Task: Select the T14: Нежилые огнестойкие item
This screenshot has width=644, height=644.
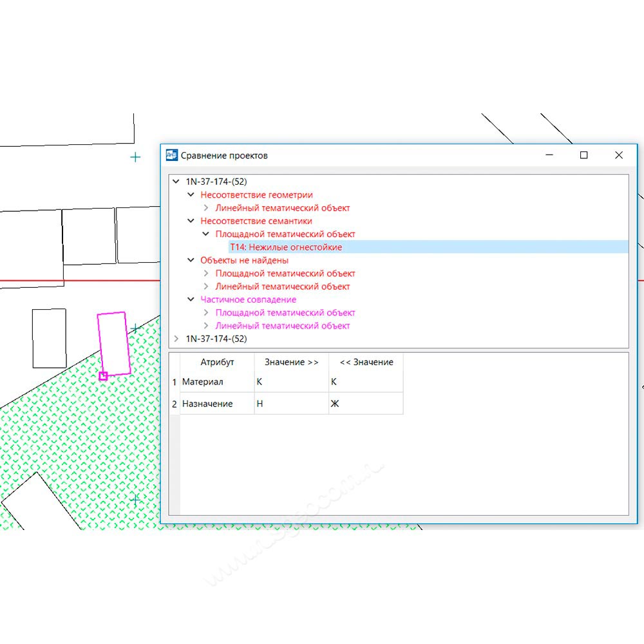Action: click(x=286, y=247)
